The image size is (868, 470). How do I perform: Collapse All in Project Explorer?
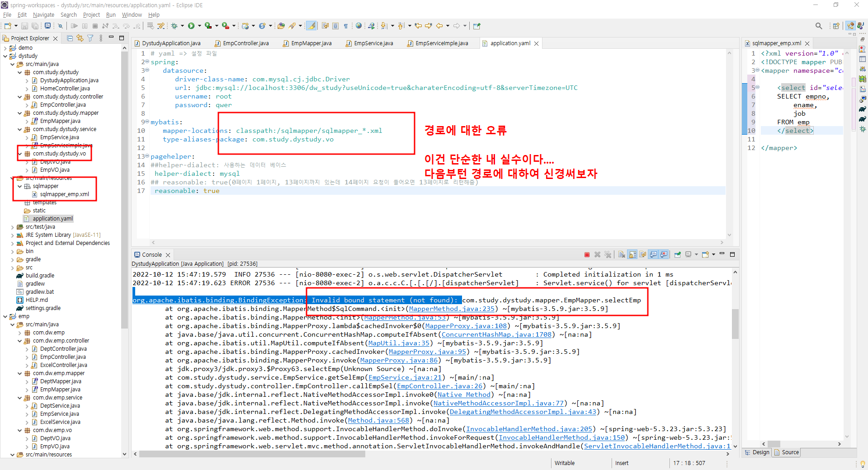click(70, 38)
